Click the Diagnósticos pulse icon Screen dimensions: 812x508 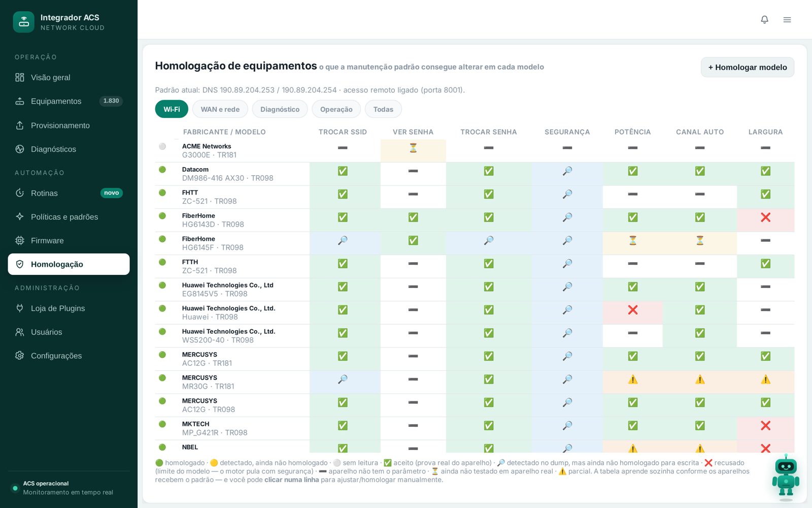20,149
